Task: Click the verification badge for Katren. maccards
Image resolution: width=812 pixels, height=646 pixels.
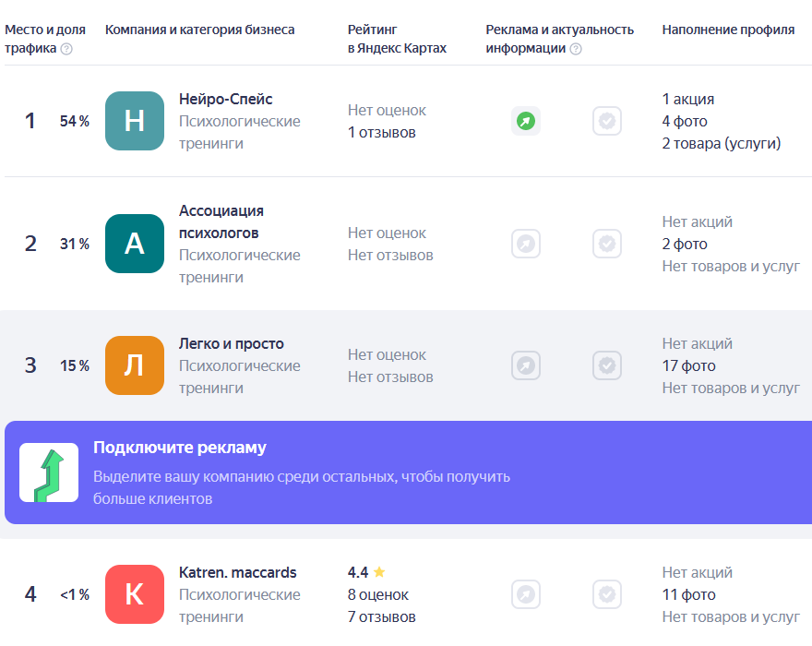Action: pos(607,594)
